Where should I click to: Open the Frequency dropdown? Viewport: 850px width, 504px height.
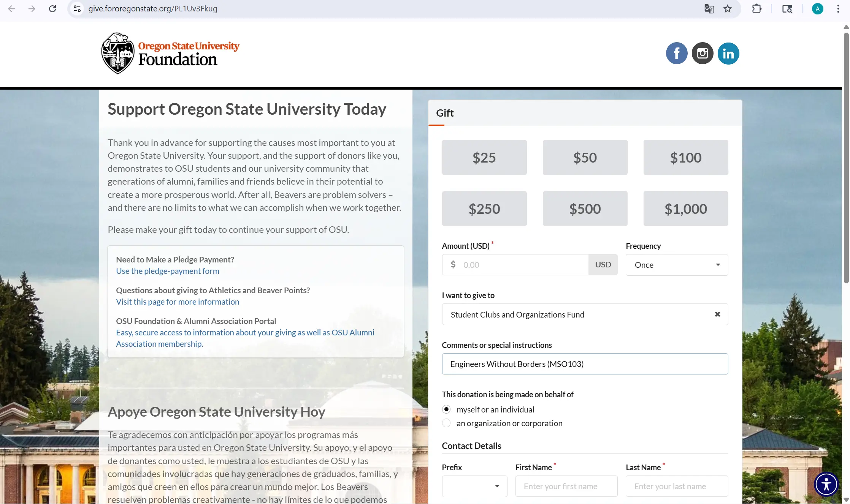[677, 265]
